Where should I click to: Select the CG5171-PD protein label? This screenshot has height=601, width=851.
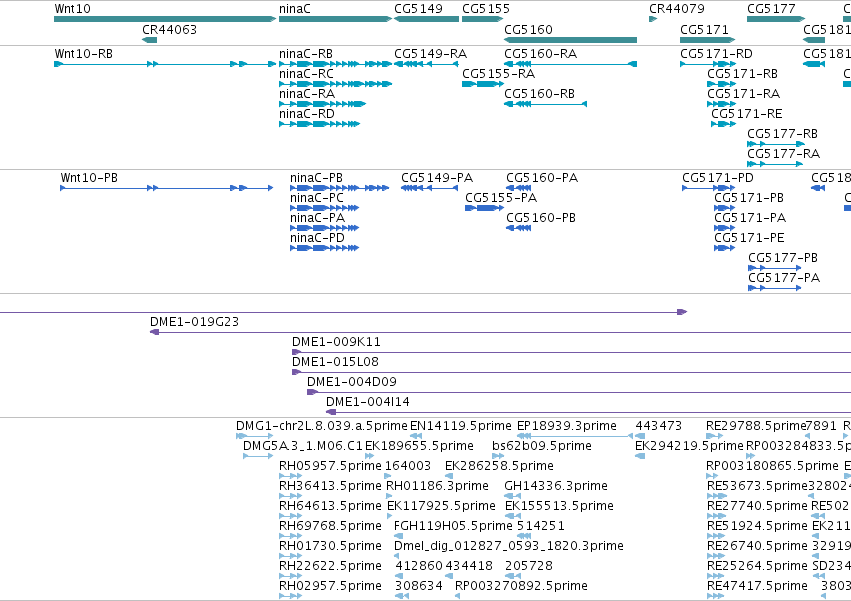tap(718, 178)
